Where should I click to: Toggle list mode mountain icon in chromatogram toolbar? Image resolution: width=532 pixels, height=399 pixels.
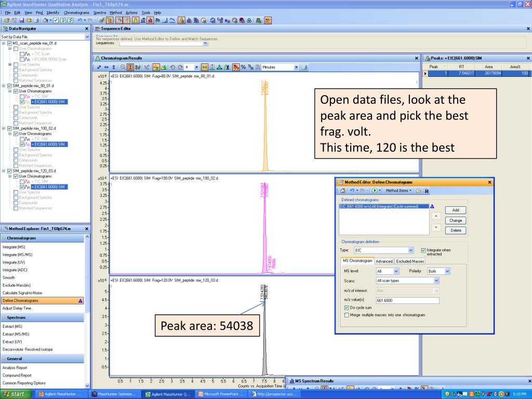[x=164, y=67]
